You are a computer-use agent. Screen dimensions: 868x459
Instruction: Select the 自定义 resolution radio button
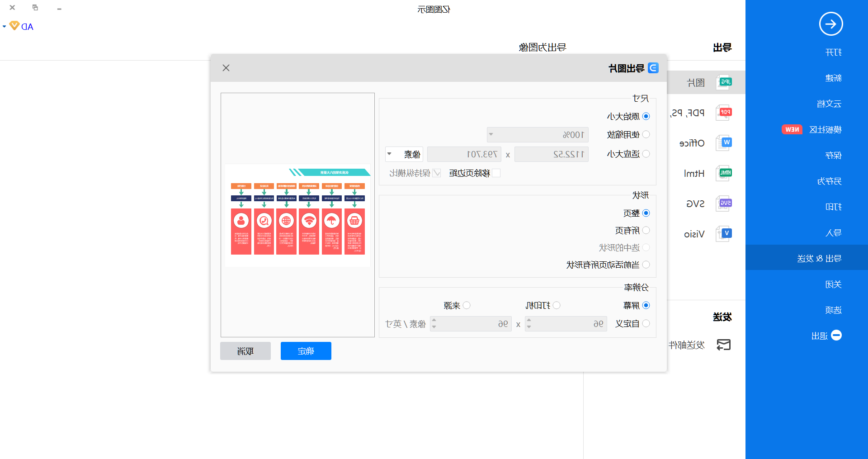646,323
